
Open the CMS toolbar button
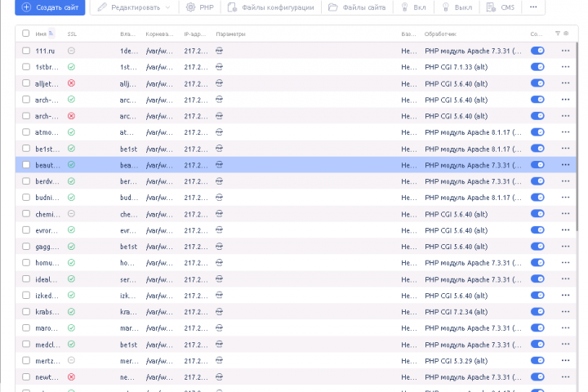pos(501,7)
